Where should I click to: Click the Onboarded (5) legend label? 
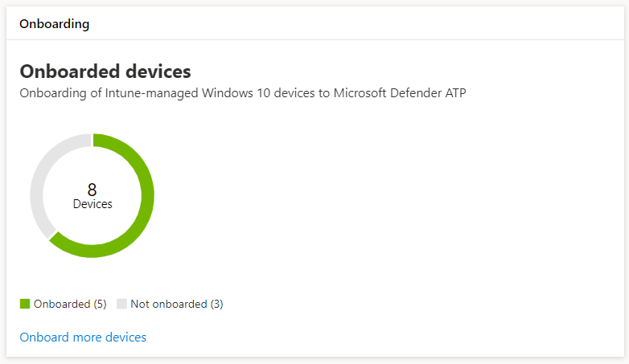pyautogui.click(x=70, y=305)
